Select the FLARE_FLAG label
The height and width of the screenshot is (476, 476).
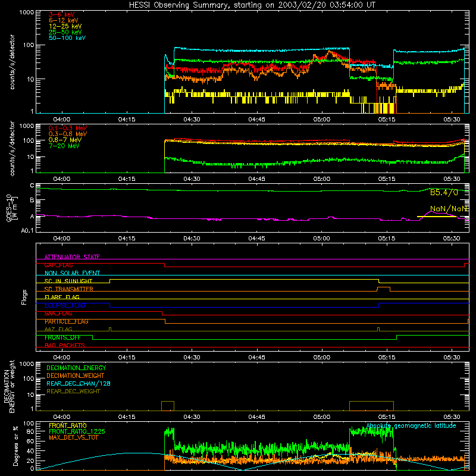point(62,297)
